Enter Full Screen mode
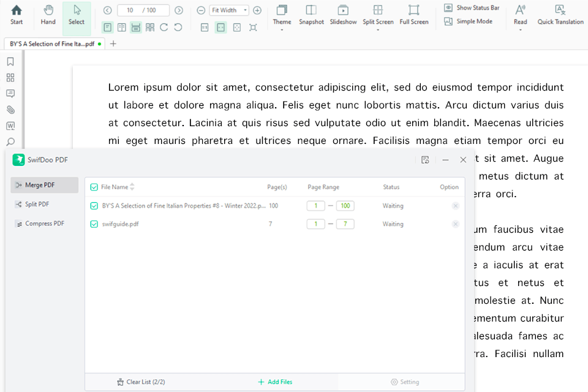Screen dimensions: 588x392 [x=414, y=14]
